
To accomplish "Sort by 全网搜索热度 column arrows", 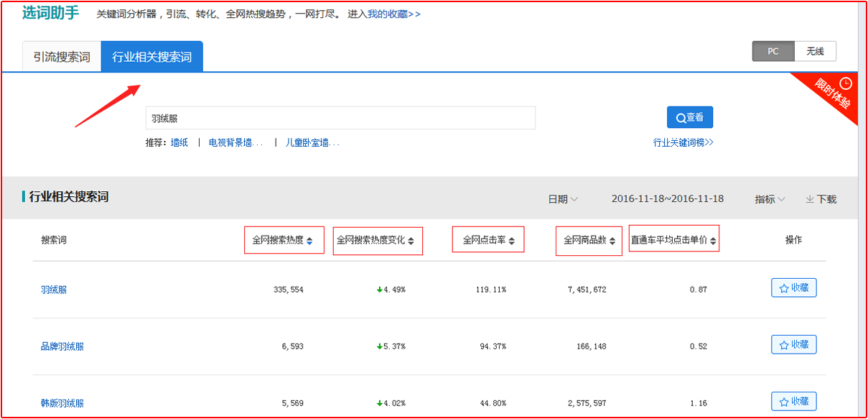I will pos(309,241).
